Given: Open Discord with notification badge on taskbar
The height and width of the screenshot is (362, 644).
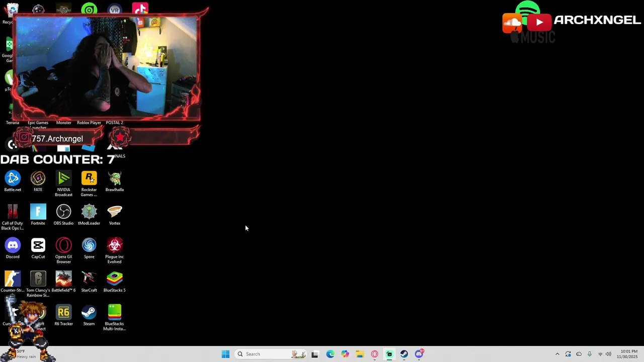Looking at the screenshot, I should pos(419,354).
